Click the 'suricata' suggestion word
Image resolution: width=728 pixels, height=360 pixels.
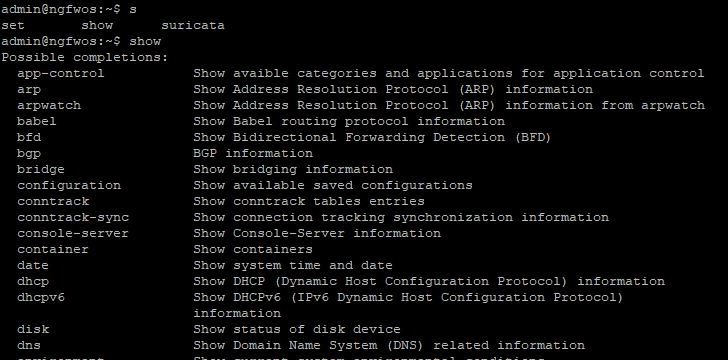193,25
